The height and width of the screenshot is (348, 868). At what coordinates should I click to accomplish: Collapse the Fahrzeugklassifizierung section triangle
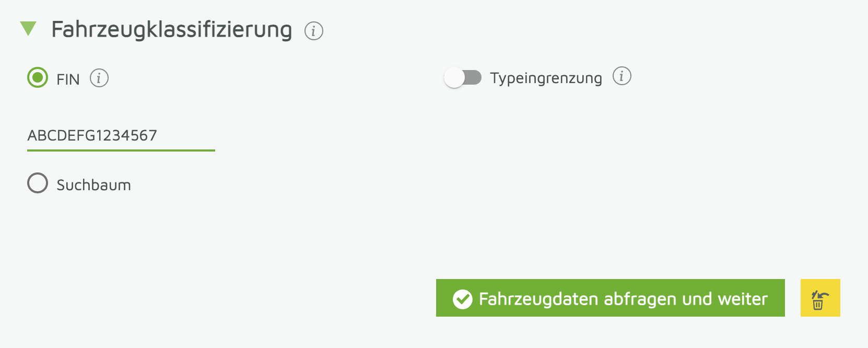tap(28, 29)
